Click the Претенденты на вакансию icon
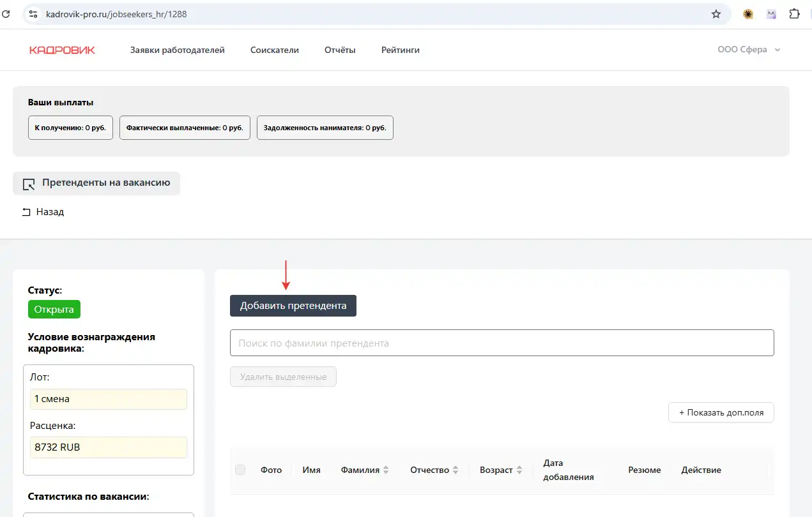Image resolution: width=812 pixels, height=517 pixels. click(x=29, y=184)
